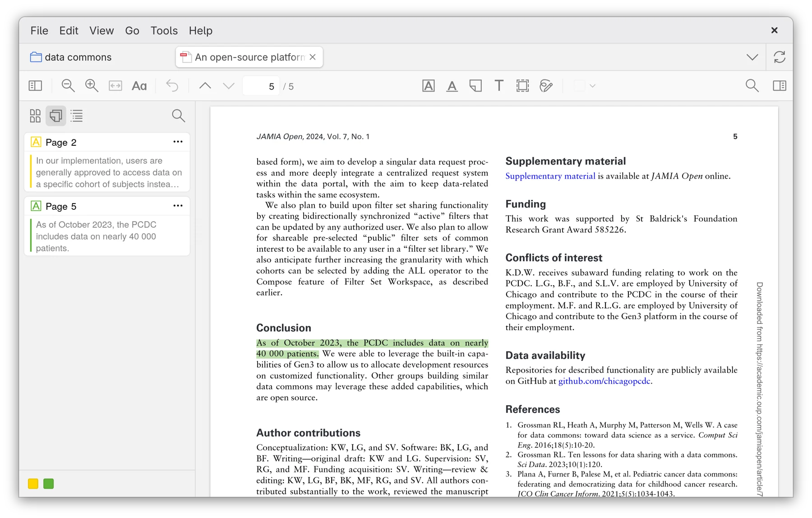Viewport: 812px width, 518px height.
Task: Select the draw/ink tool
Action: (546, 86)
